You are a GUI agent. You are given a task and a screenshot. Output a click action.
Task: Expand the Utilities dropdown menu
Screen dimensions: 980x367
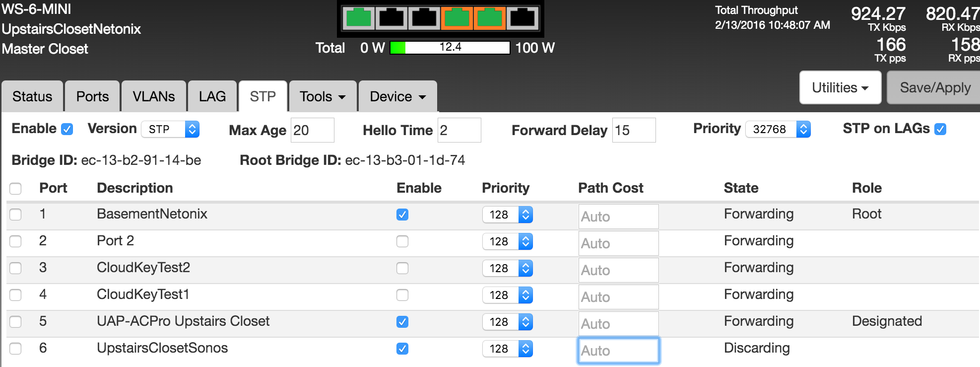pos(840,88)
